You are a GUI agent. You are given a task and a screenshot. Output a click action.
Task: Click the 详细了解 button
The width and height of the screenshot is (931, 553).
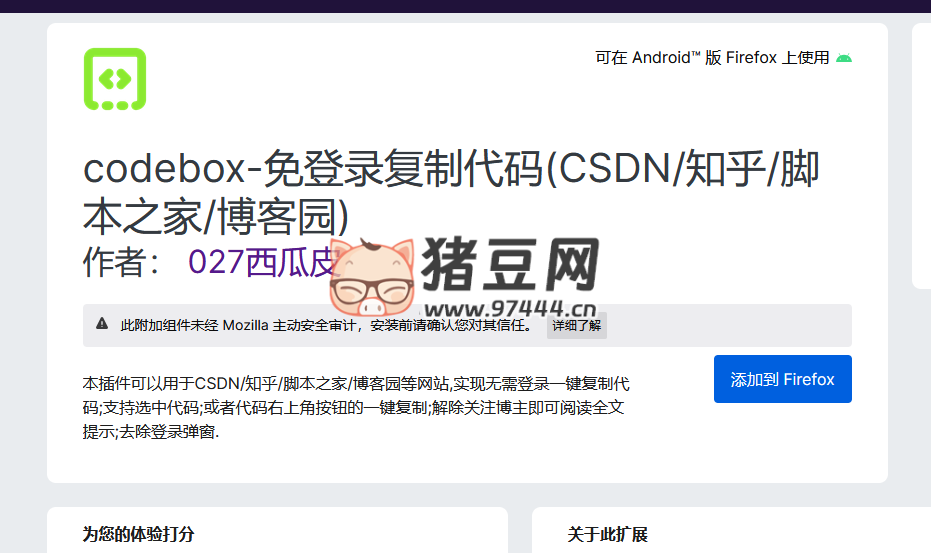(577, 326)
